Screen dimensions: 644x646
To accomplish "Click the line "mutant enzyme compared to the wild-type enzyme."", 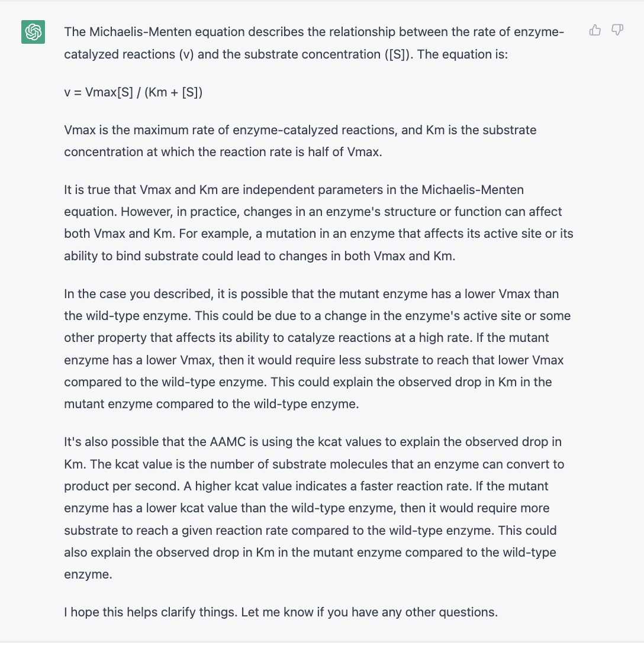I will coord(211,403).
